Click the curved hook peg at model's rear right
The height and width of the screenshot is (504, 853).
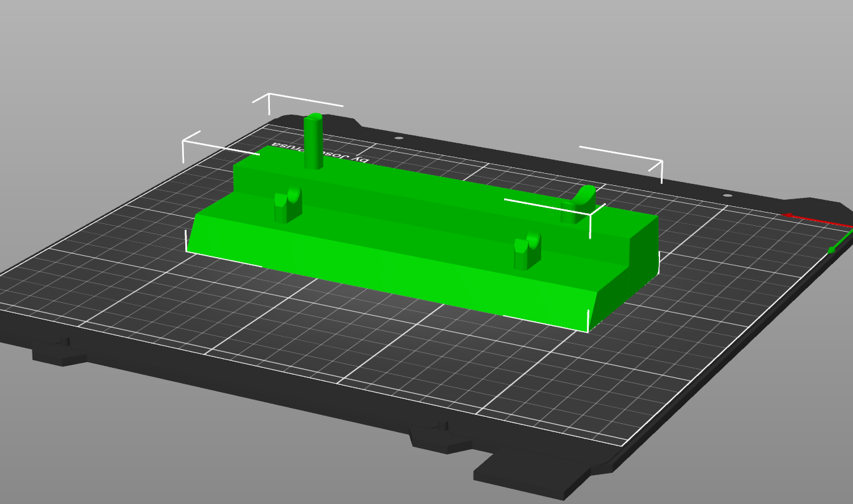(579, 204)
